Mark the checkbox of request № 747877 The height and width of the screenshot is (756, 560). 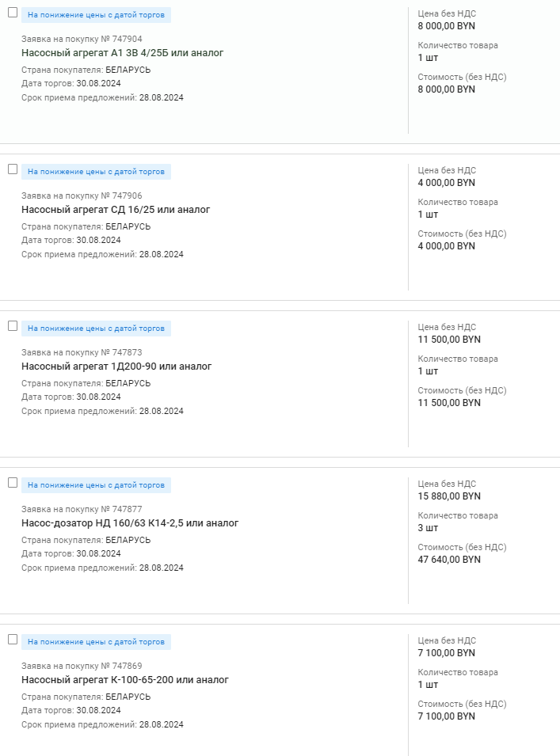pyautogui.click(x=13, y=483)
